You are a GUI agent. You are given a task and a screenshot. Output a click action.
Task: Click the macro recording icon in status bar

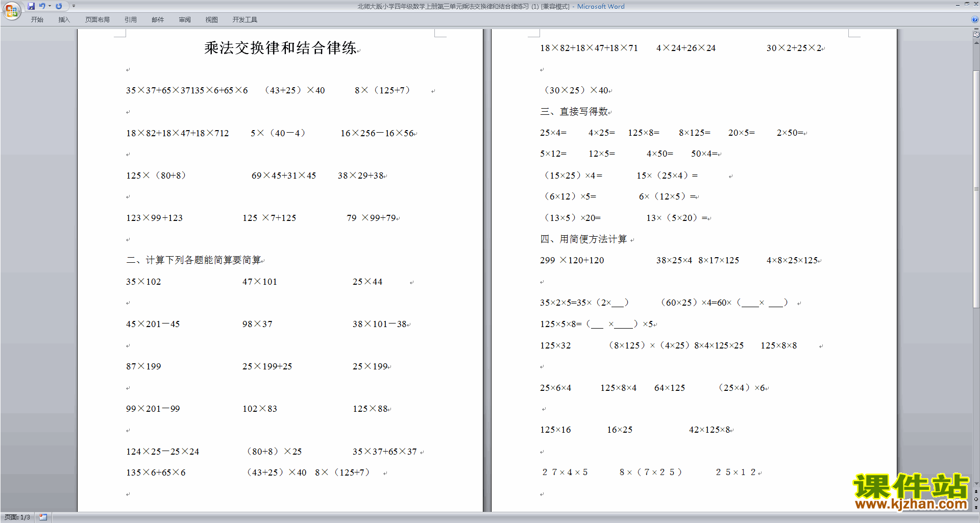click(x=43, y=517)
